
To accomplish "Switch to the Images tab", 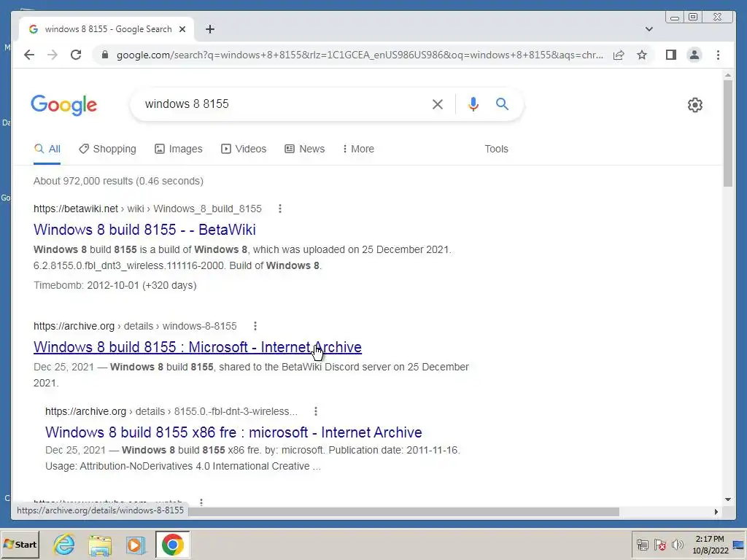I will pyautogui.click(x=179, y=149).
